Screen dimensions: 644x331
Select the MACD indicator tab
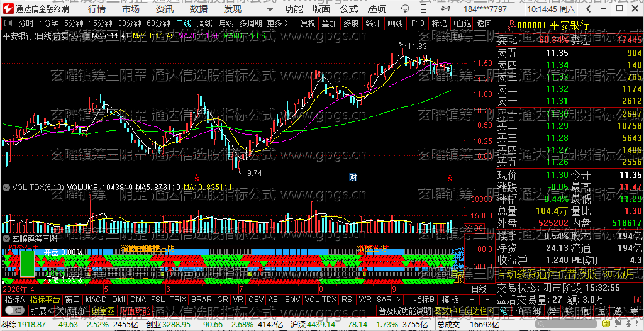point(96,299)
